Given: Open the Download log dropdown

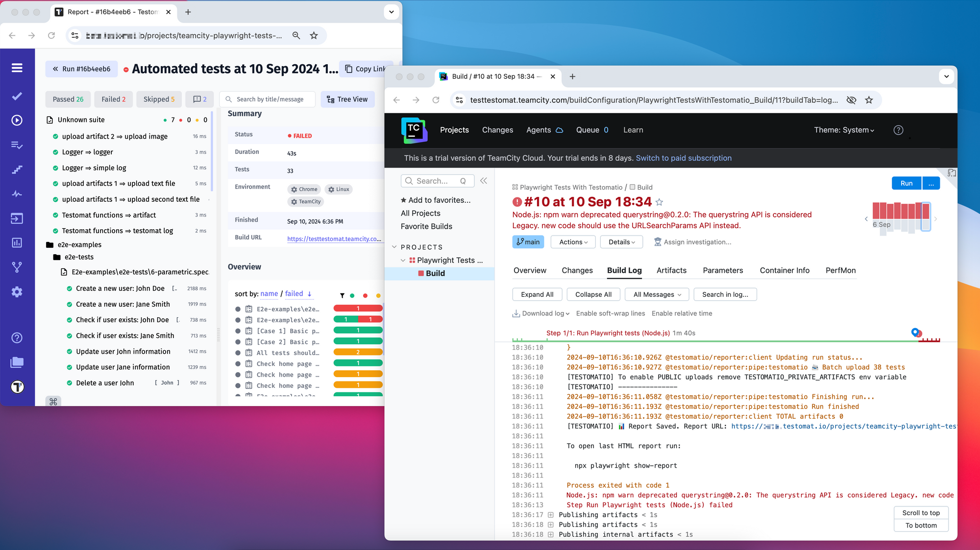Looking at the screenshot, I should tap(541, 313).
